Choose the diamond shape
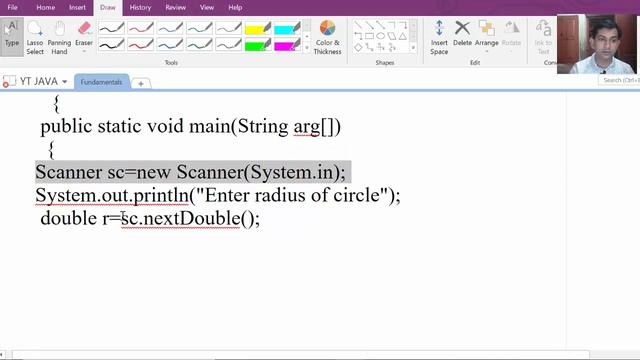Viewport: 640px width, 360px height. [x=358, y=47]
